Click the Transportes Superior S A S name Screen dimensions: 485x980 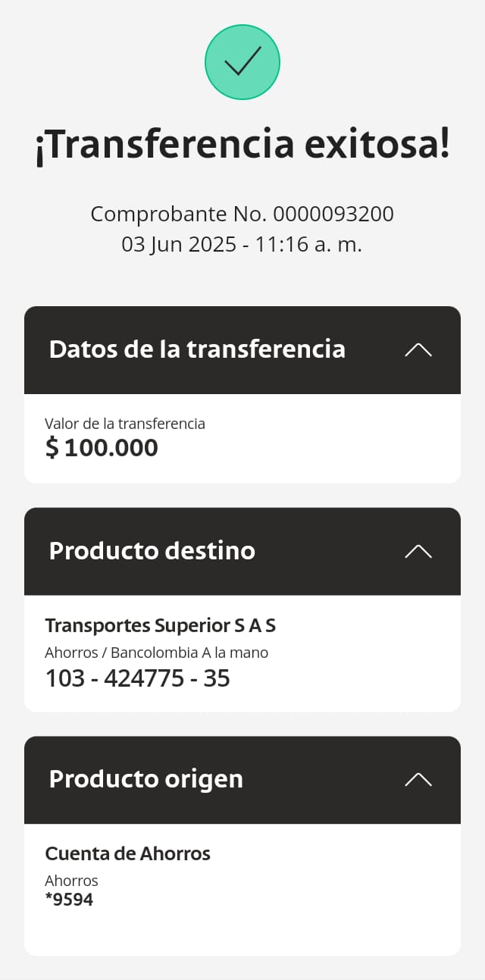click(x=160, y=625)
